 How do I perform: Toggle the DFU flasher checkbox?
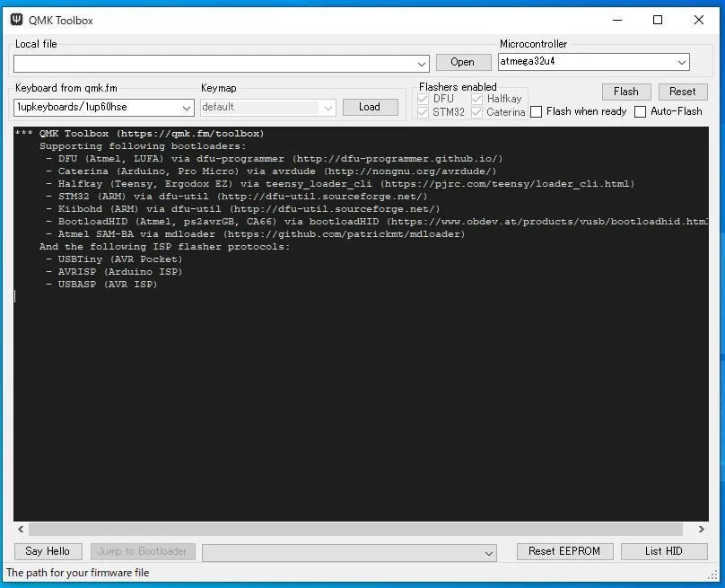tap(424, 99)
